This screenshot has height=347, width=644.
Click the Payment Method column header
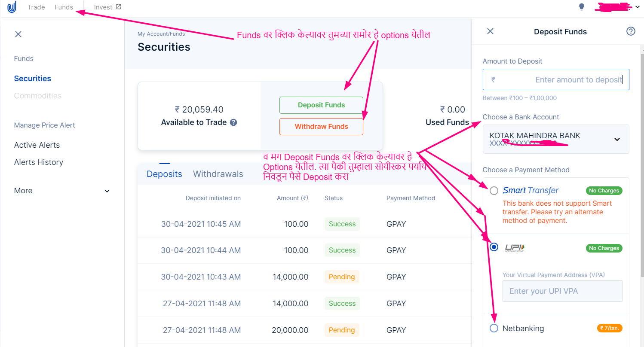click(411, 198)
